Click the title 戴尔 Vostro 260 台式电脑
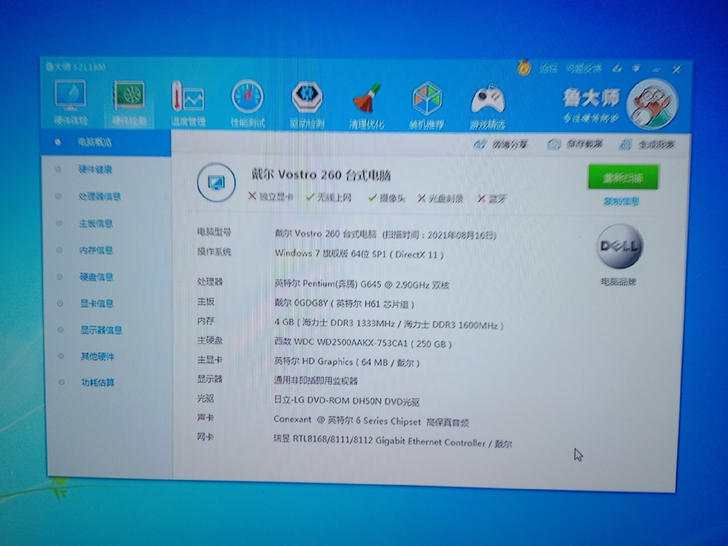The width and height of the screenshot is (728, 546). pyautogui.click(x=321, y=175)
